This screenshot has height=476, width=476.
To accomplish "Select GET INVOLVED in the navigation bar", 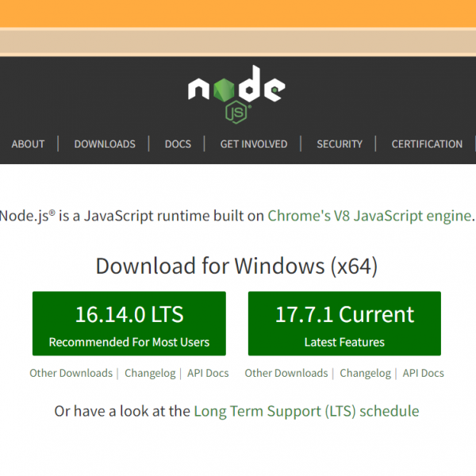I will tap(254, 144).
